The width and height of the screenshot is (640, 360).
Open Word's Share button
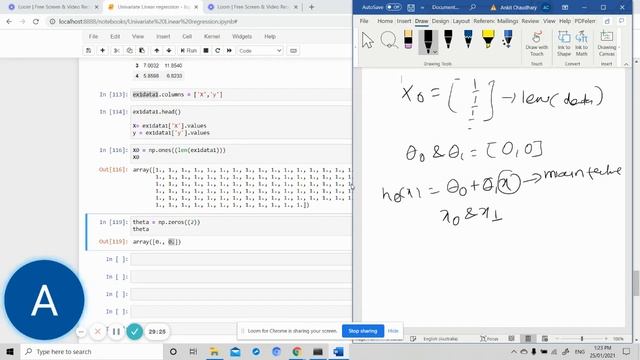[607, 21]
